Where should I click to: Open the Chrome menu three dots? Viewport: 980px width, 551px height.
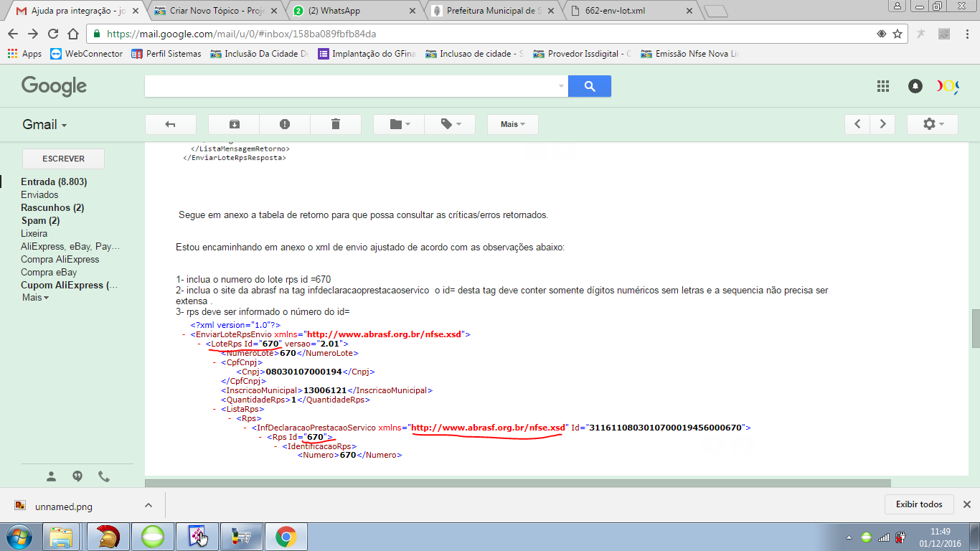click(966, 34)
